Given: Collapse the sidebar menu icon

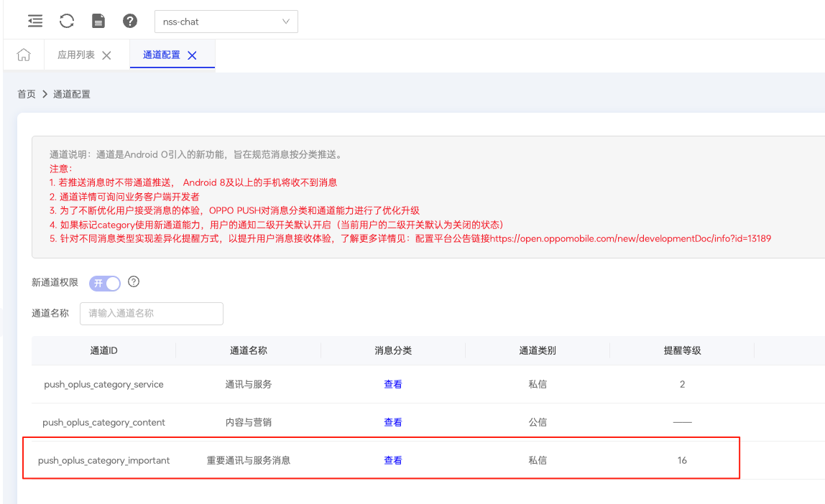Looking at the screenshot, I should coord(35,21).
